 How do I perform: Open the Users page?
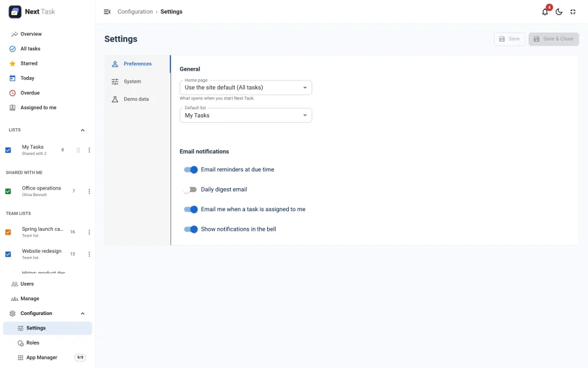(48, 284)
